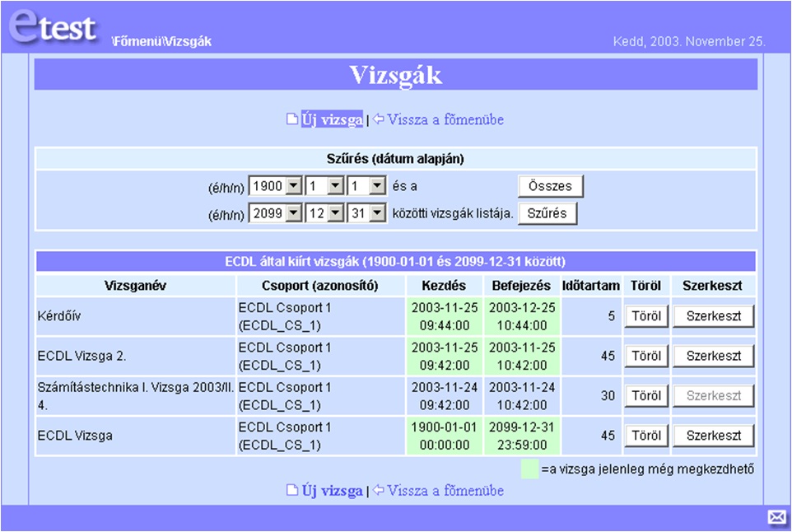Click the date Kedd, 2003. November 25.
The width and height of the screenshot is (792, 532).
pyautogui.click(x=689, y=41)
